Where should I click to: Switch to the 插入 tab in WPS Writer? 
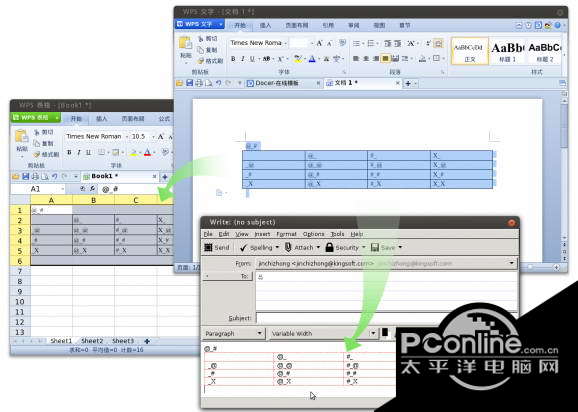pyautogui.click(x=265, y=25)
